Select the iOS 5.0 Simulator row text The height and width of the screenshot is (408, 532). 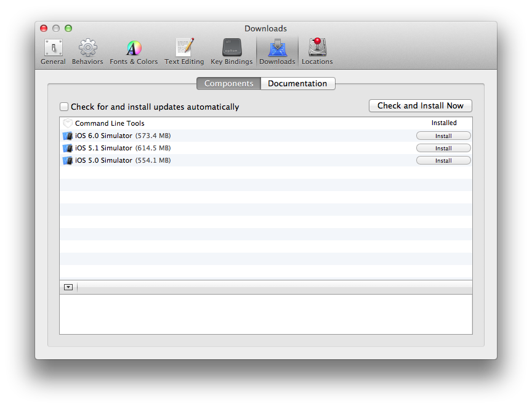tap(103, 160)
